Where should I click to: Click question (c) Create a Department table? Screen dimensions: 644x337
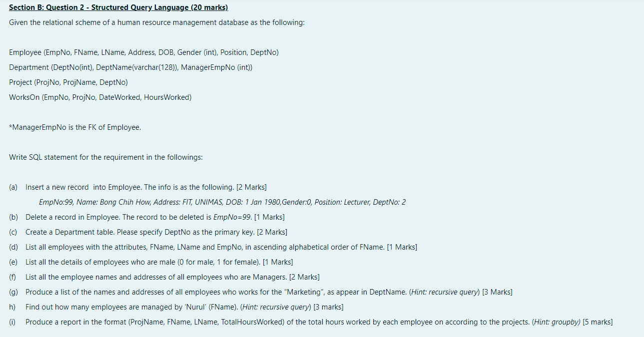click(x=148, y=232)
